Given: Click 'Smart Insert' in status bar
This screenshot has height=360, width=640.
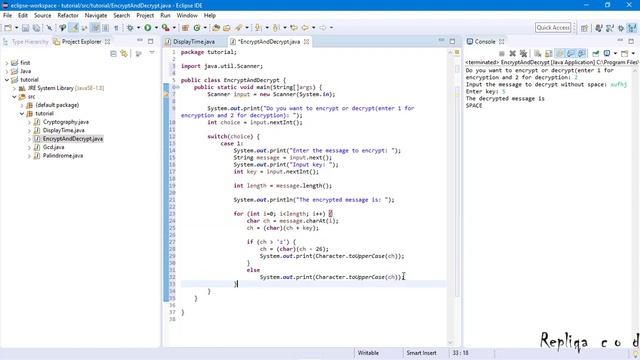Looking at the screenshot, I should (421, 353).
